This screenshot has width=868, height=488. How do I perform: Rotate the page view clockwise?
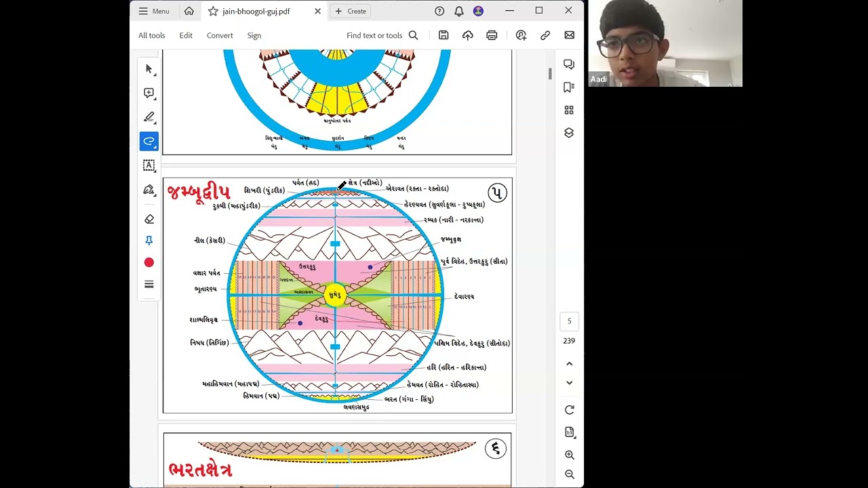click(570, 410)
